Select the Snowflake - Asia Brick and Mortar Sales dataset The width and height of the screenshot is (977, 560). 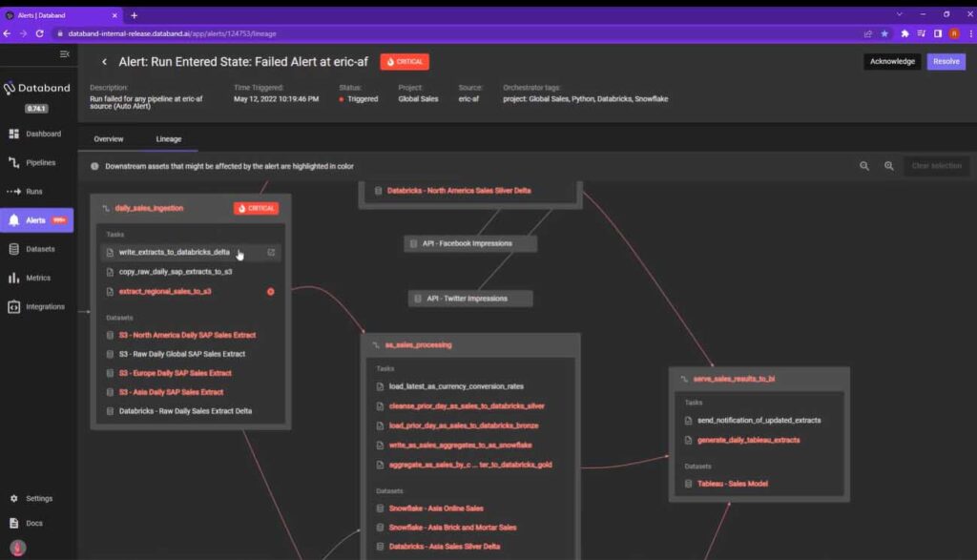point(452,528)
